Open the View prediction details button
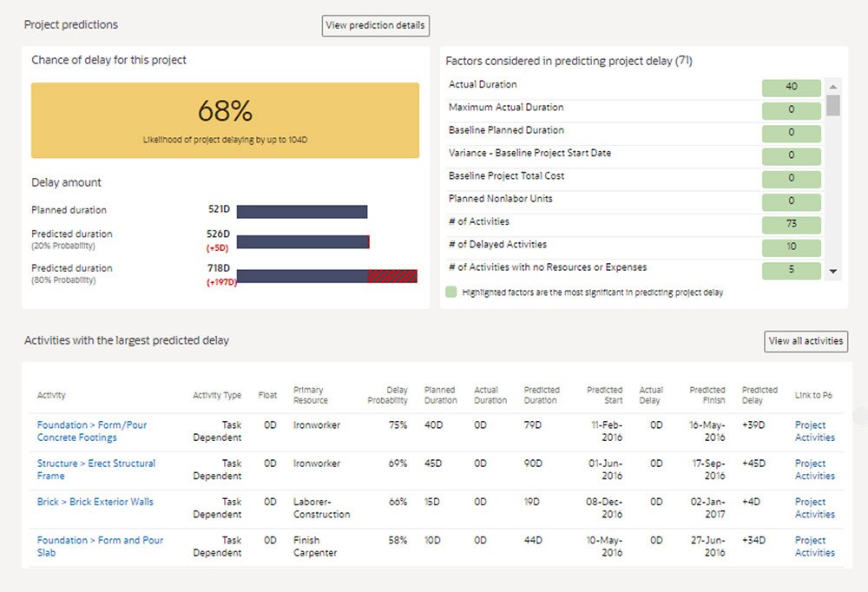 (x=375, y=25)
